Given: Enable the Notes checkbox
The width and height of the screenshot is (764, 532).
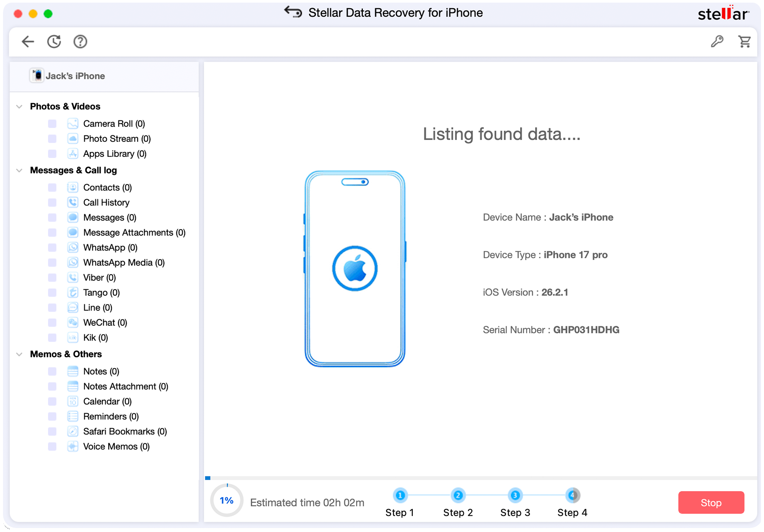Looking at the screenshot, I should pos(52,371).
